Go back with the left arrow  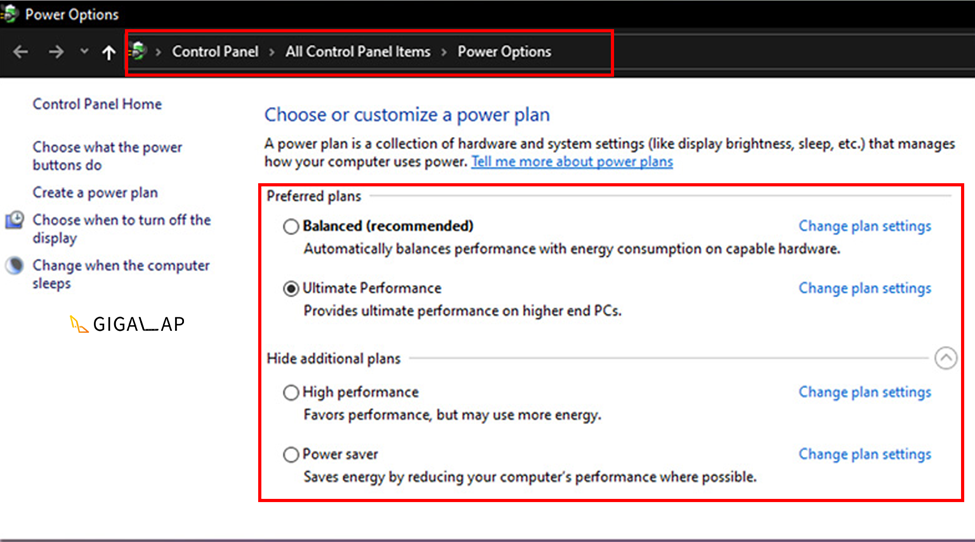click(21, 52)
